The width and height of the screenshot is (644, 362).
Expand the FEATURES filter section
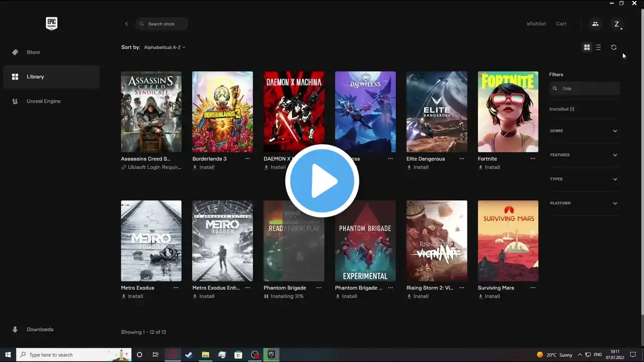(x=584, y=155)
